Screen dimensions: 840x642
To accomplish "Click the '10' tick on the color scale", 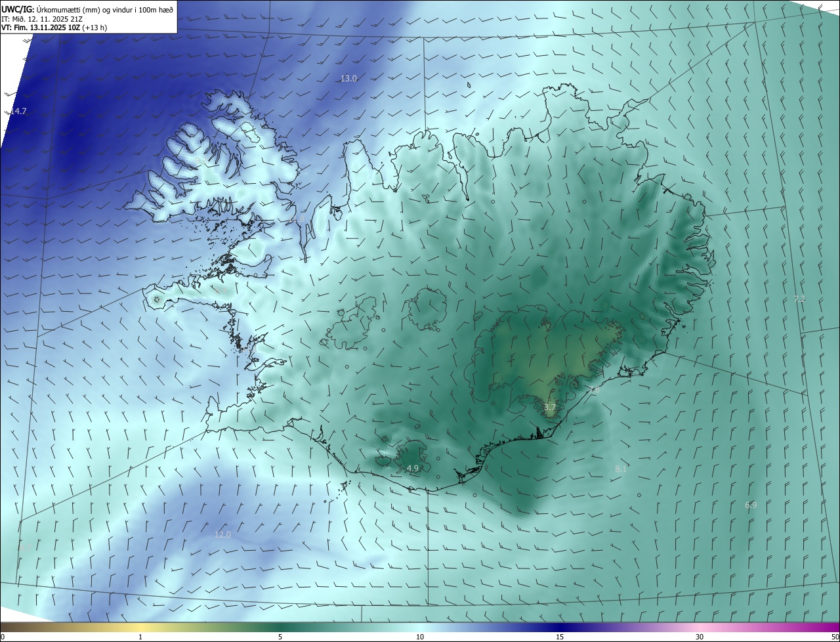I will pyautogui.click(x=420, y=637).
